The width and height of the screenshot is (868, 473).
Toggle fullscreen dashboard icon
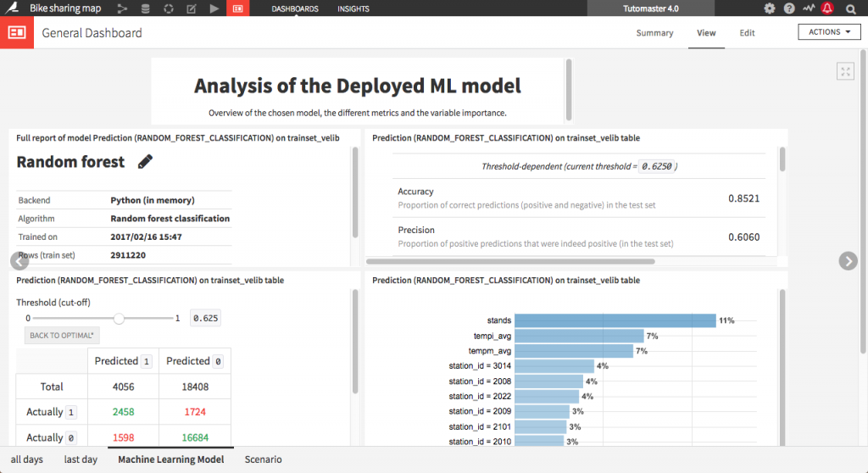click(845, 71)
